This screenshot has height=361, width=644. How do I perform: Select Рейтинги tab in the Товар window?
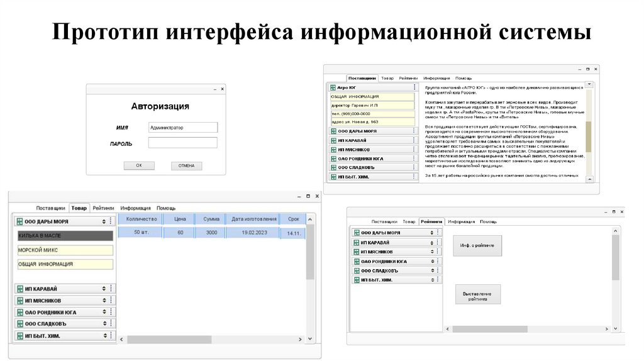(x=104, y=208)
